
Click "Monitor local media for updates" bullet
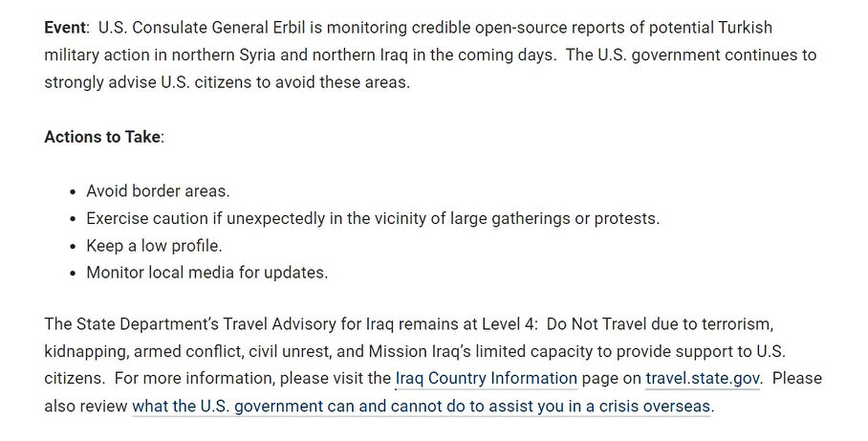206,273
